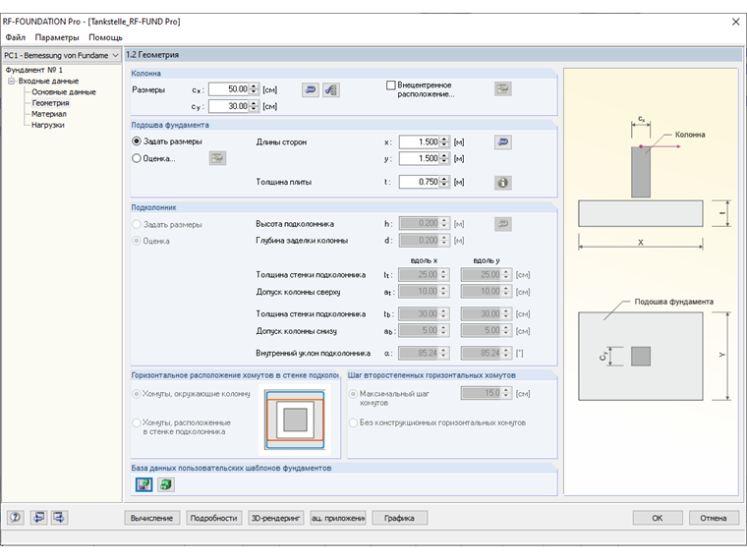The width and height of the screenshot is (747, 560).
Task: Click the Подробности button
Action: (x=214, y=518)
